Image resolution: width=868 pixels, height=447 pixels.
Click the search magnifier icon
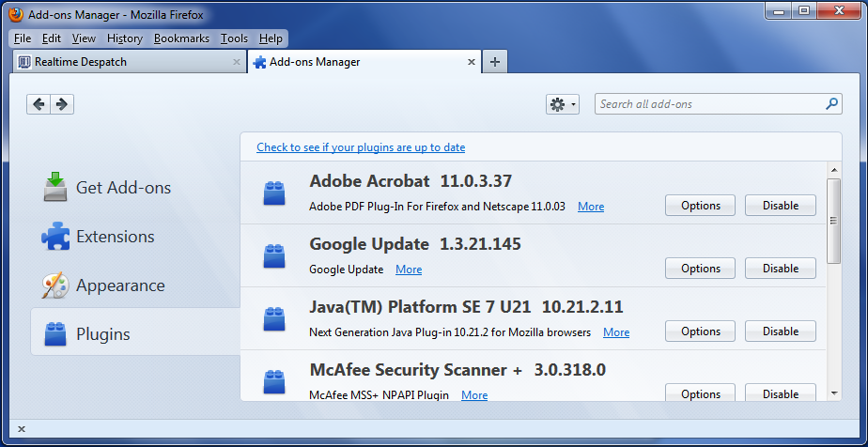point(831,103)
